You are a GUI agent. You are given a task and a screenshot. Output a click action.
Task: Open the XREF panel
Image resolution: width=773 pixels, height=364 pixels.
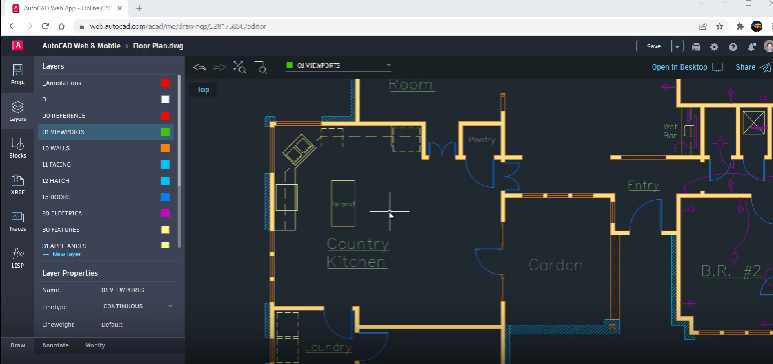click(17, 185)
